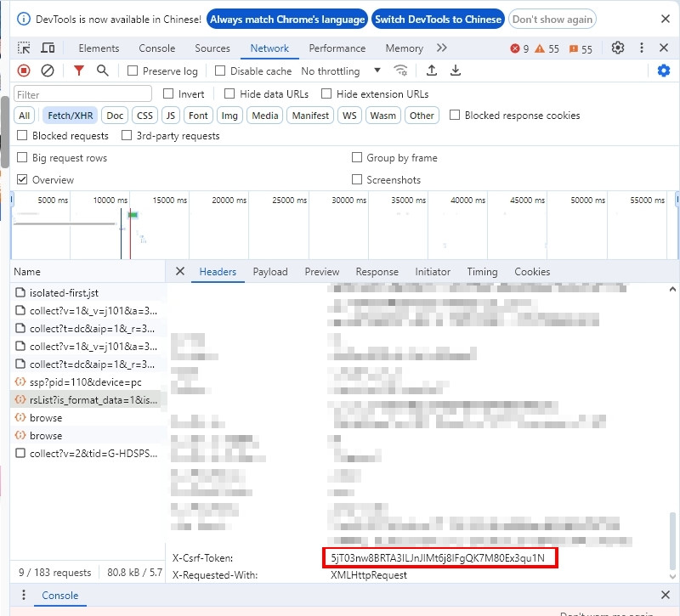Open the Preview tab

322,272
